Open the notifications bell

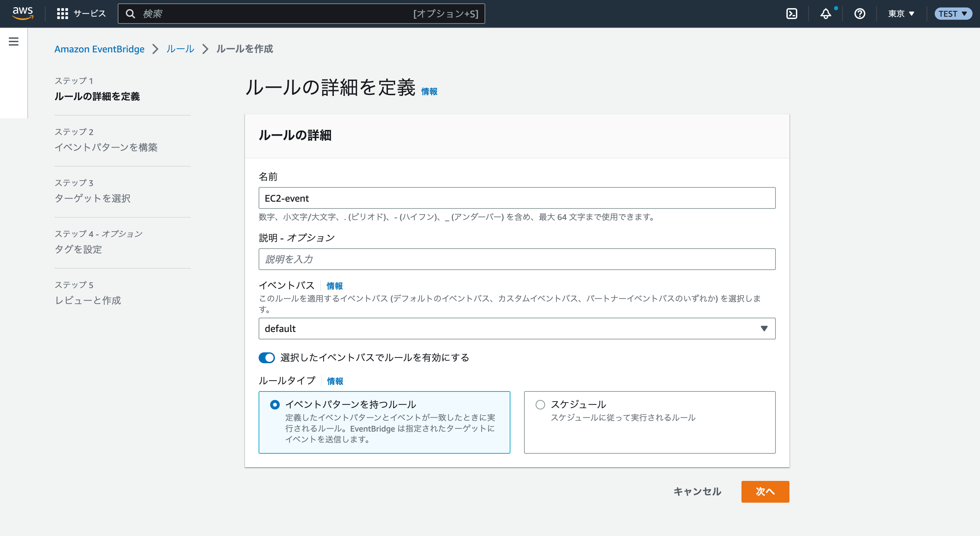(x=826, y=13)
